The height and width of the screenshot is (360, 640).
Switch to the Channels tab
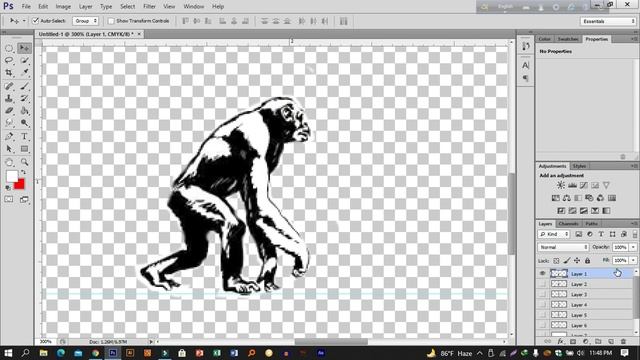point(568,224)
